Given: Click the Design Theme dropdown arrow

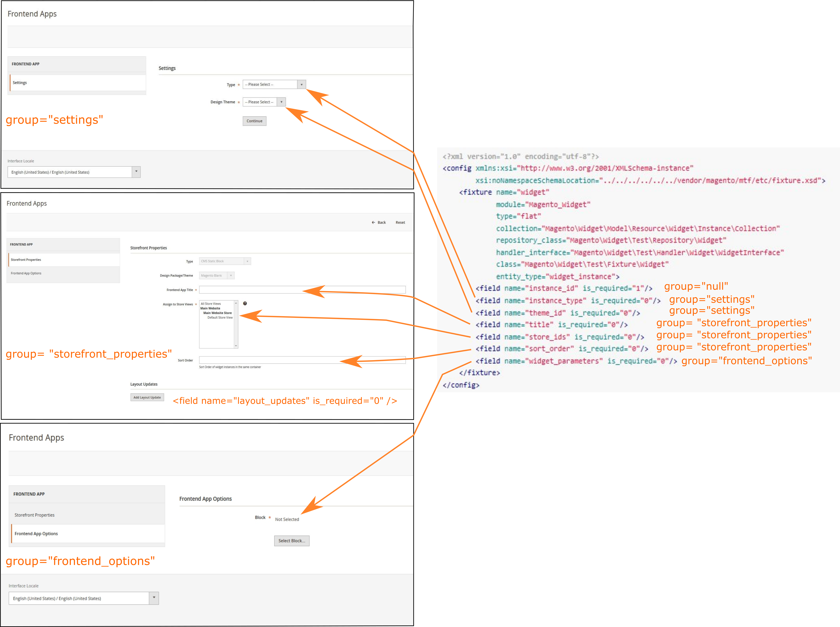Looking at the screenshot, I should (281, 102).
